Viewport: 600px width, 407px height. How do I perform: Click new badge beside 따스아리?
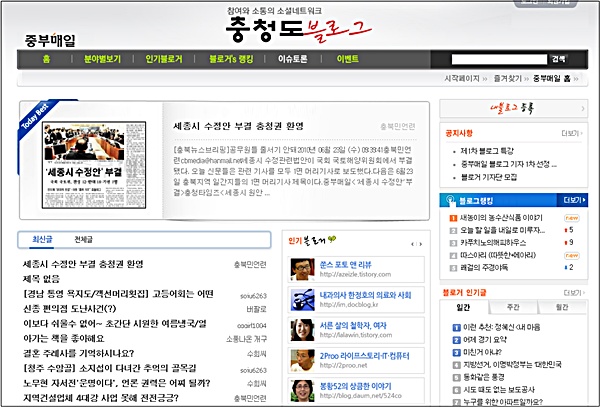click(x=572, y=255)
